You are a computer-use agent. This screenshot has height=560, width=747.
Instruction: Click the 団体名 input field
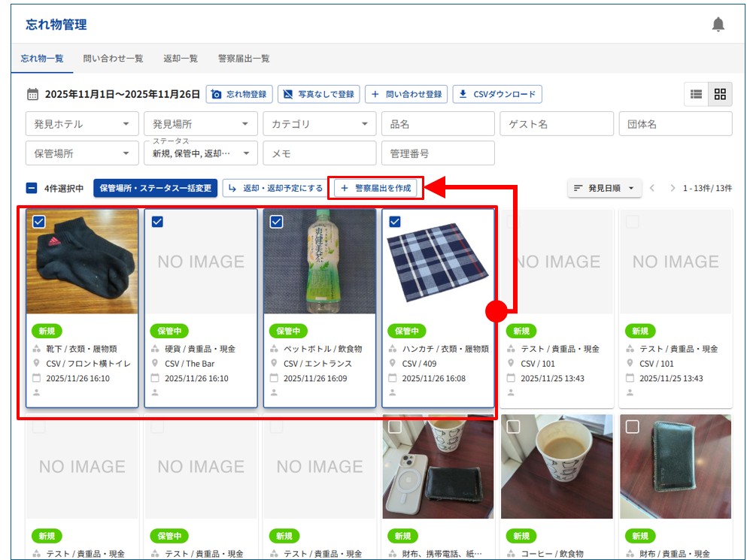[x=676, y=124]
